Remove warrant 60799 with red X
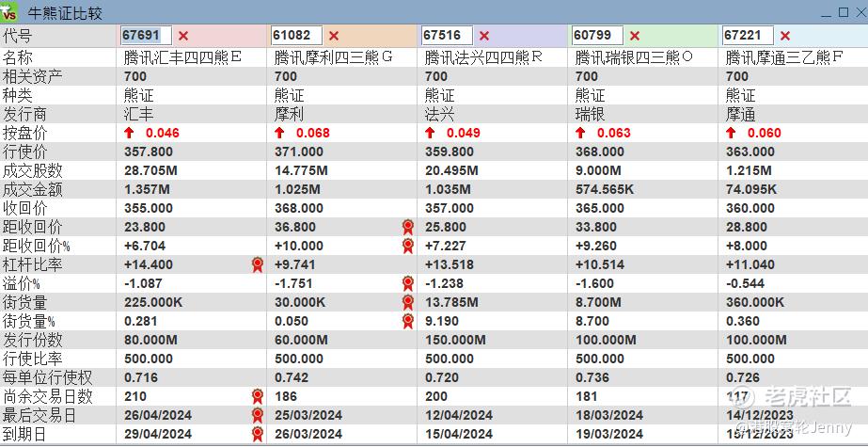 [635, 36]
